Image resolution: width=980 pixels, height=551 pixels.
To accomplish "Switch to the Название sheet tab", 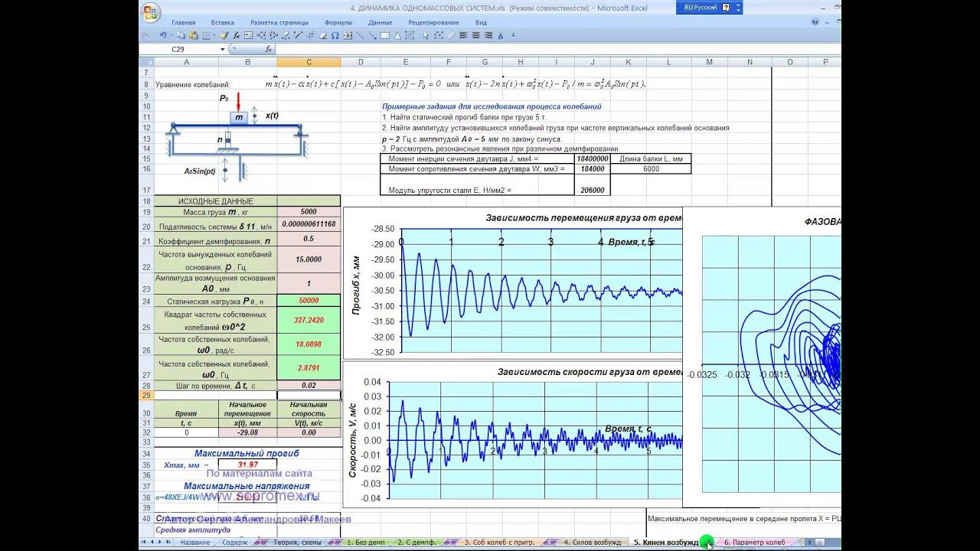I will click(x=195, y=542).
